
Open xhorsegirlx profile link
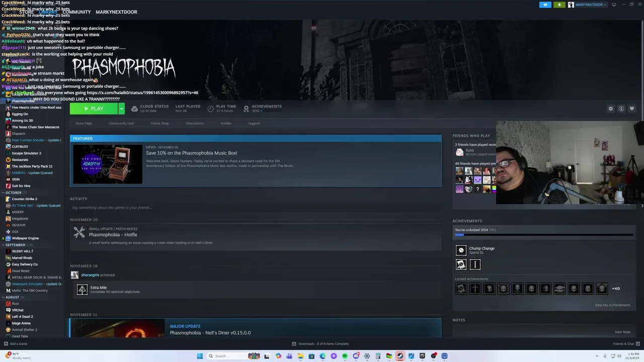90,275
